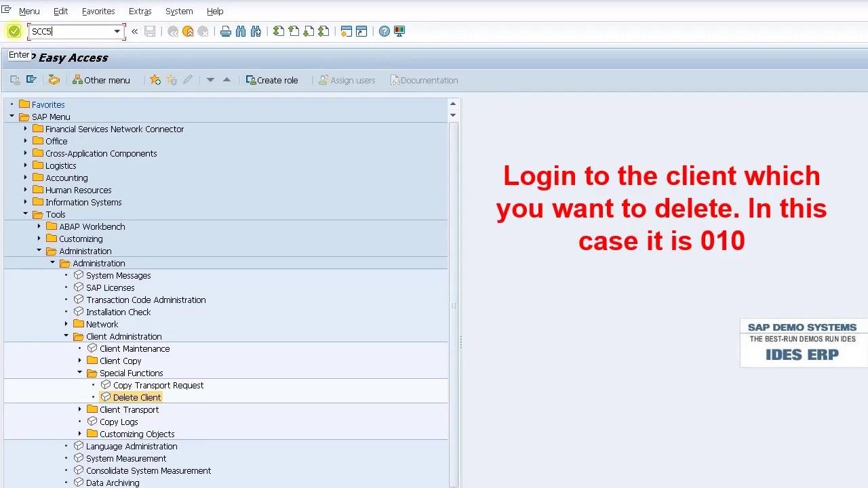Click the Create role button

tap(272, 80)
